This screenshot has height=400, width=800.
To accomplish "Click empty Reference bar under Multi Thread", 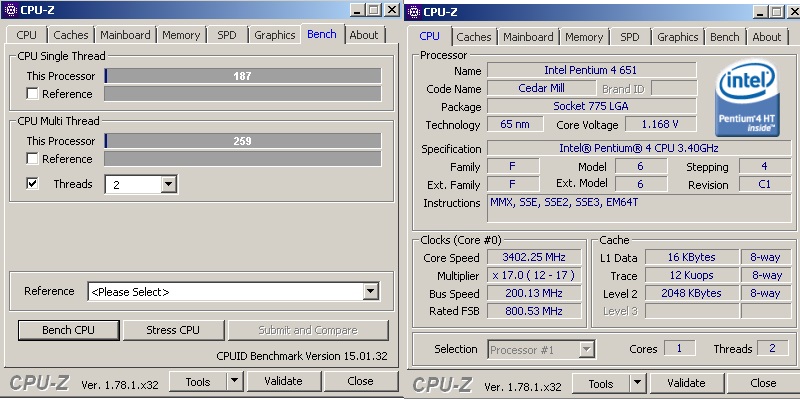I will click(243, 159).
